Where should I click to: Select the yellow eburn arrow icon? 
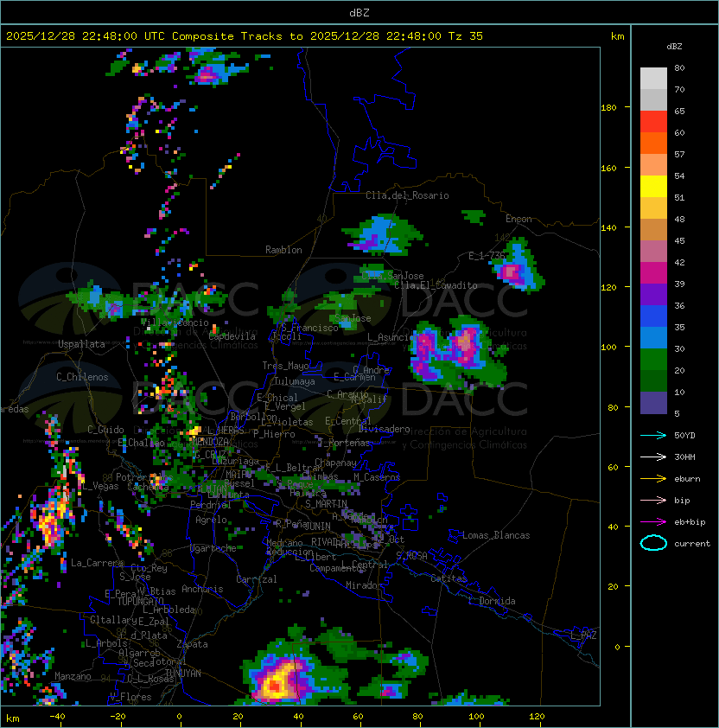(x=653, y=479)
